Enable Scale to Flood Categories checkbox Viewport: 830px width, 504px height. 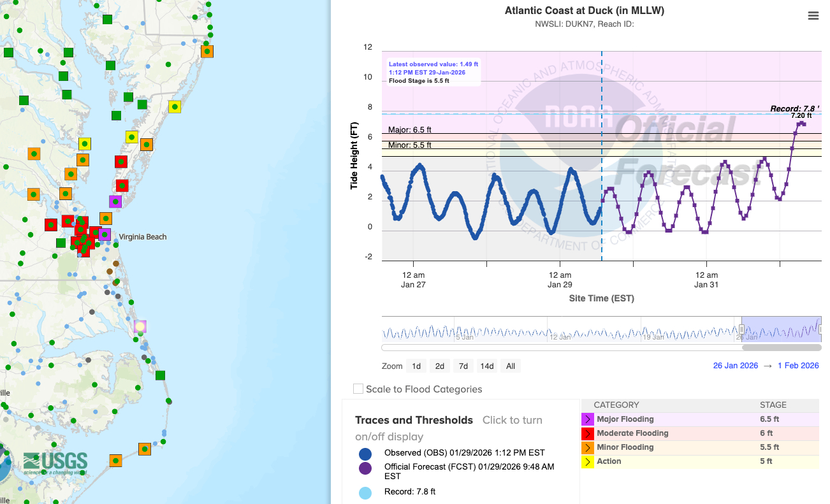point(358,389)
